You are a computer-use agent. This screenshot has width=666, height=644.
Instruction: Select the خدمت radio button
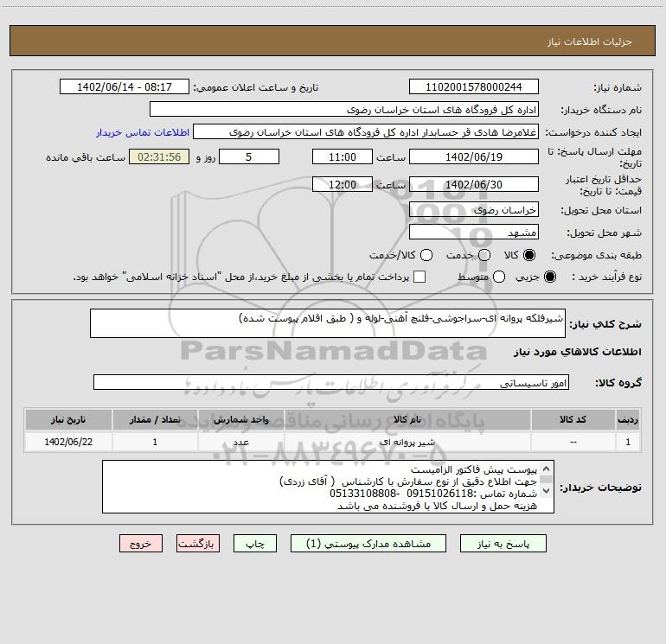click(484, 255)
